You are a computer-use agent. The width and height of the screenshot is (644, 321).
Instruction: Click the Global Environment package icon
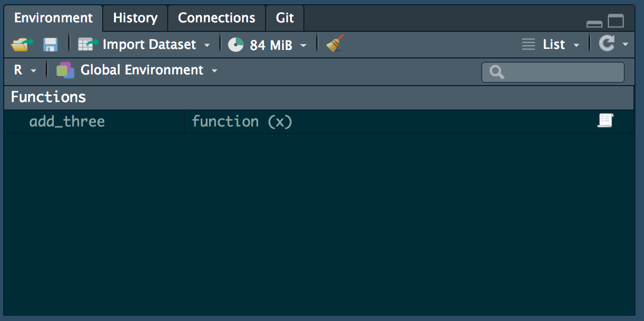click(65, 70)
